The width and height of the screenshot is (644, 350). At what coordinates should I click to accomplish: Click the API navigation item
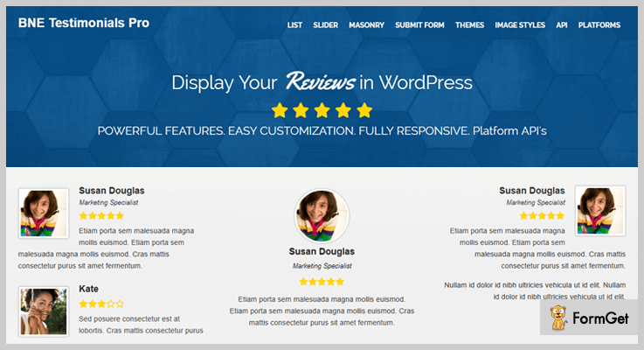pos(562,25)
